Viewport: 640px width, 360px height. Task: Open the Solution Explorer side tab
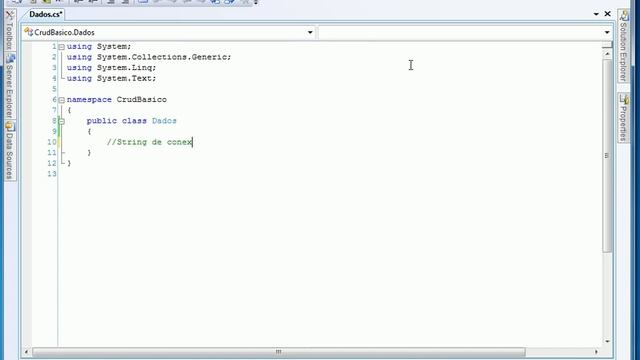coord(623,46)
